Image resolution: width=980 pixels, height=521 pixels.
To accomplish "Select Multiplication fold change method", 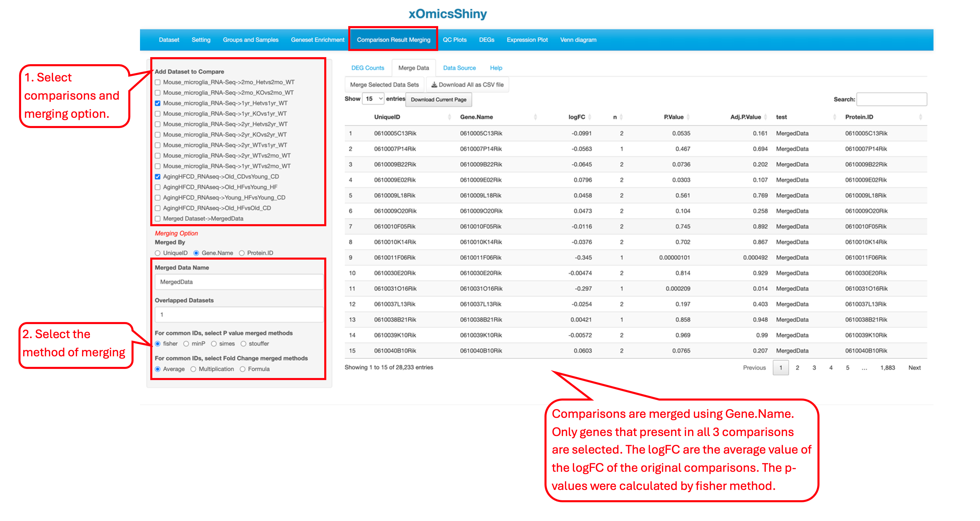I will pyautogui.click(x=193, y=369).
